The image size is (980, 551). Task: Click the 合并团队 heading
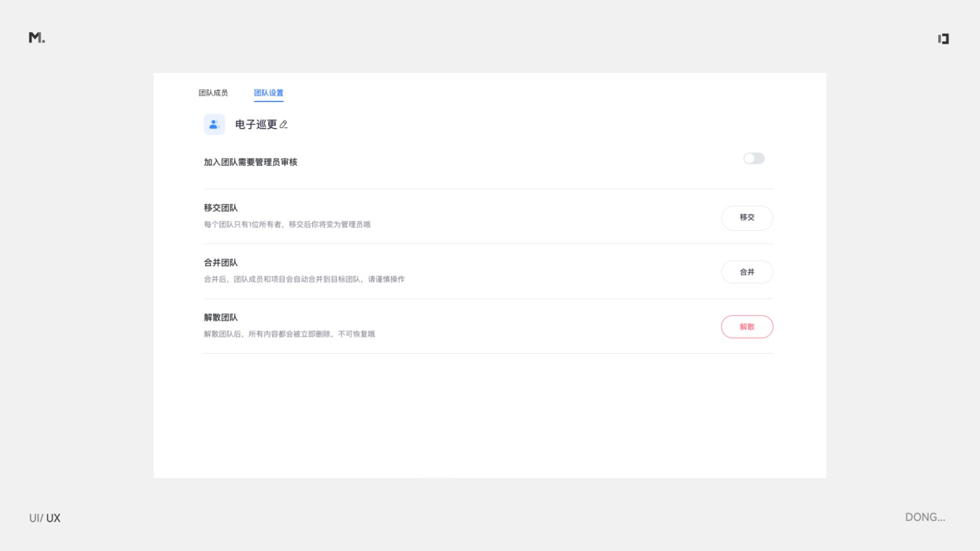(221, 263)
